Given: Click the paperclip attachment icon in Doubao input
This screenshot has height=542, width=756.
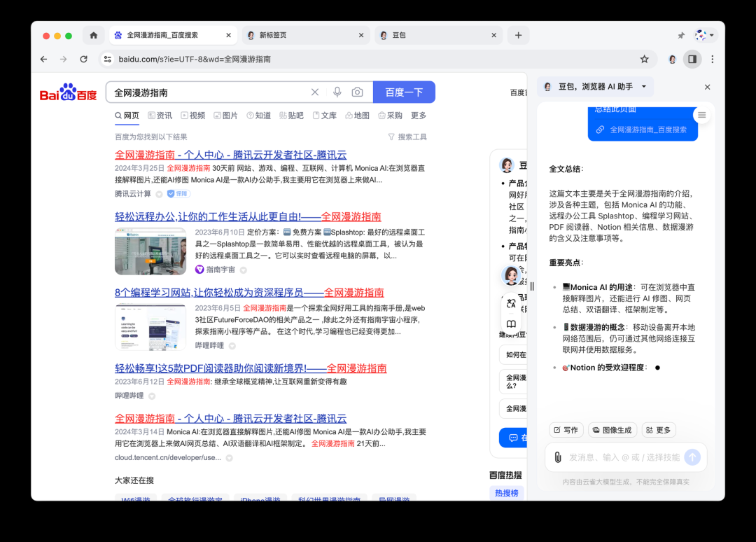Looking at the screenshot, I should tap(558, 457).
